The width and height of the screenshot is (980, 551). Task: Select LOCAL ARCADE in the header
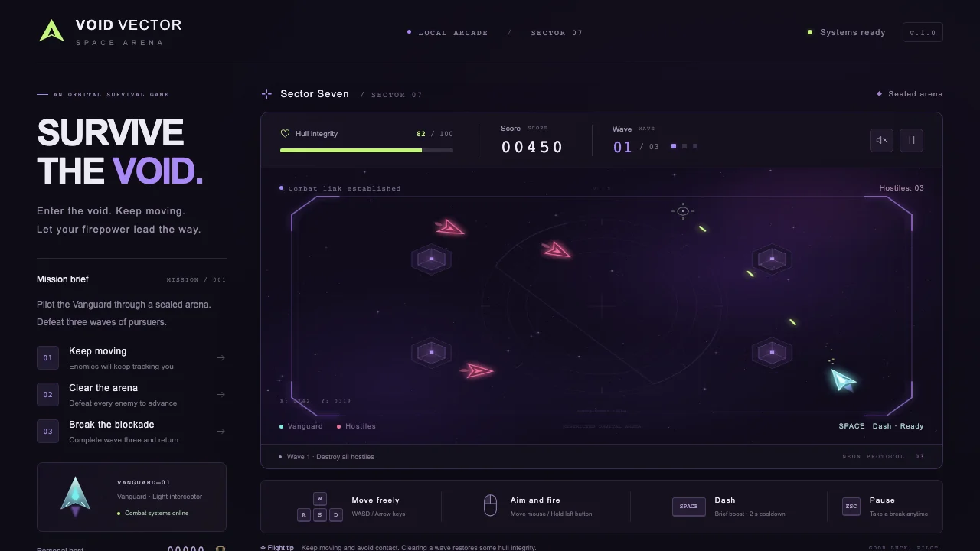[x=452, y=33]
